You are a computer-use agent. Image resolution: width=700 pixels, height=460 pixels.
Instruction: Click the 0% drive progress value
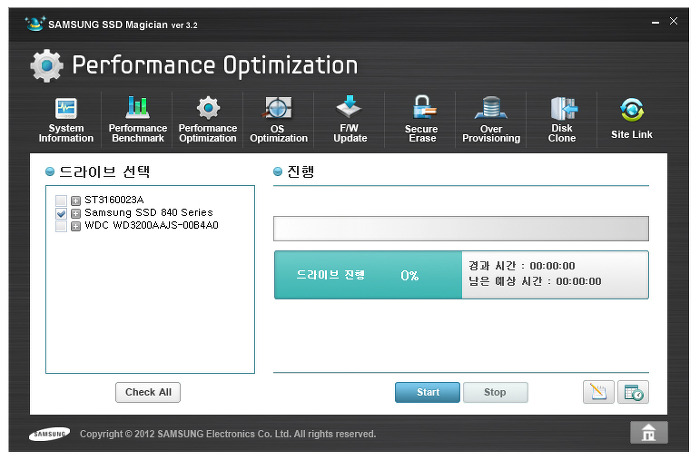409,275
